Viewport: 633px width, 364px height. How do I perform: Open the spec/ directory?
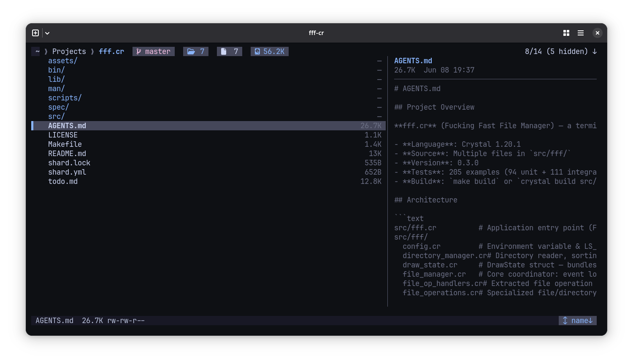(59, 107)
